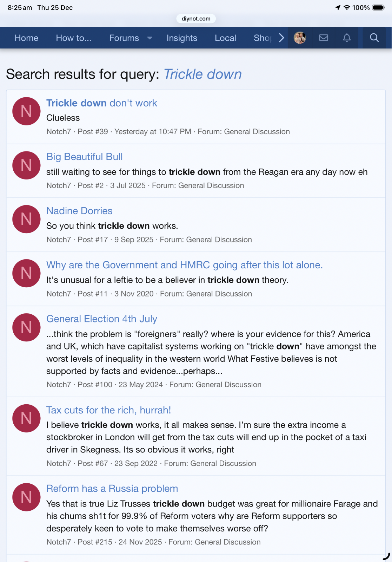The image size is (392, 562).
Task: Click Notch7 avatar beside Big Beautiful Bull
Action: coord(26,165)
